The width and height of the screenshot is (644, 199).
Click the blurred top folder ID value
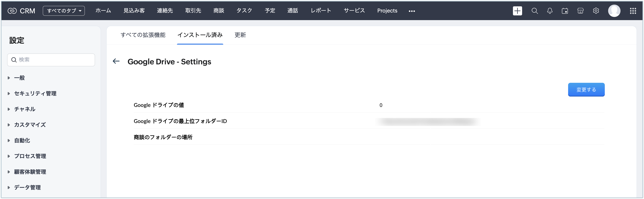428,122
